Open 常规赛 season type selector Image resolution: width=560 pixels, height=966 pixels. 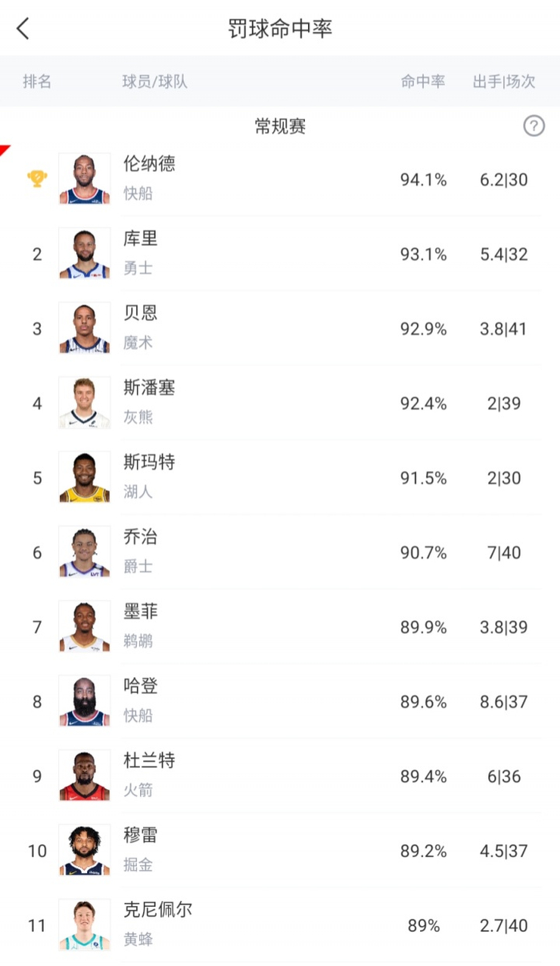[x=280, y=126]
